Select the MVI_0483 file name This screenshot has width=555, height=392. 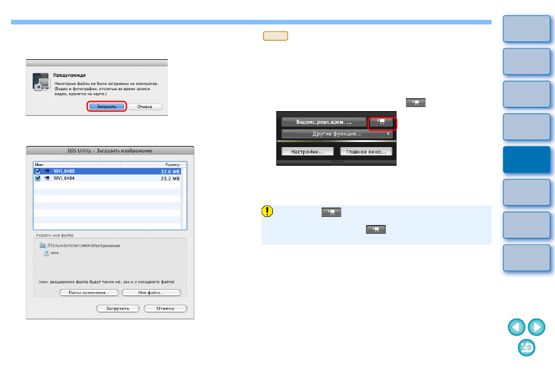click(x=64, y=171)
